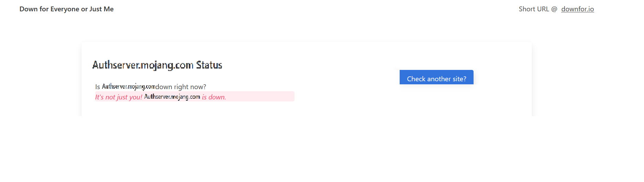Click the word 'Status' in the heading

[209, 65]
